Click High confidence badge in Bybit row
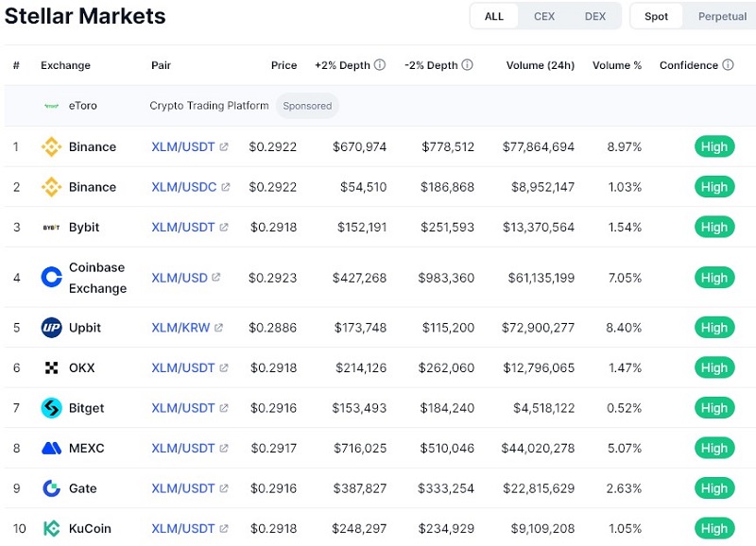Image resolution: width=756 pixels, height=546 pixels. [x=714, y=227]
